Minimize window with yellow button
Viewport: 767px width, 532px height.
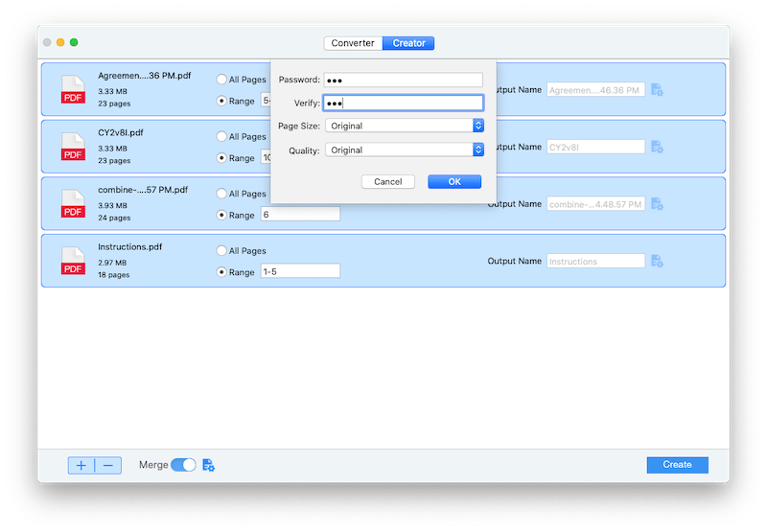pos(60,42)
